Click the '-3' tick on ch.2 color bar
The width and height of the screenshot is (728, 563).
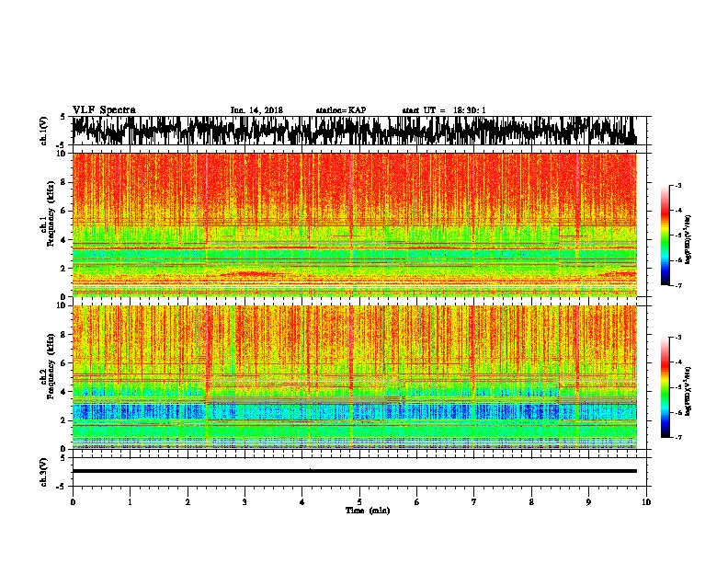[x=678, y=338]
